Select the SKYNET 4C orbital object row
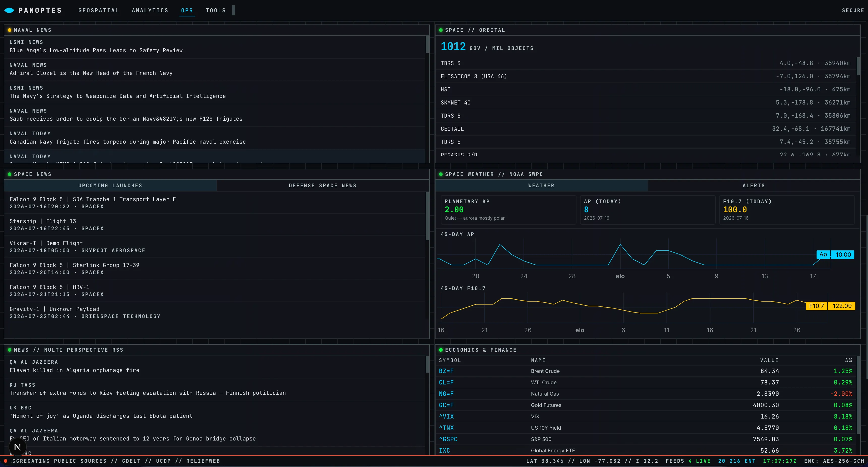Viewport: 868px width, 467px height. [x=646, y=102]
